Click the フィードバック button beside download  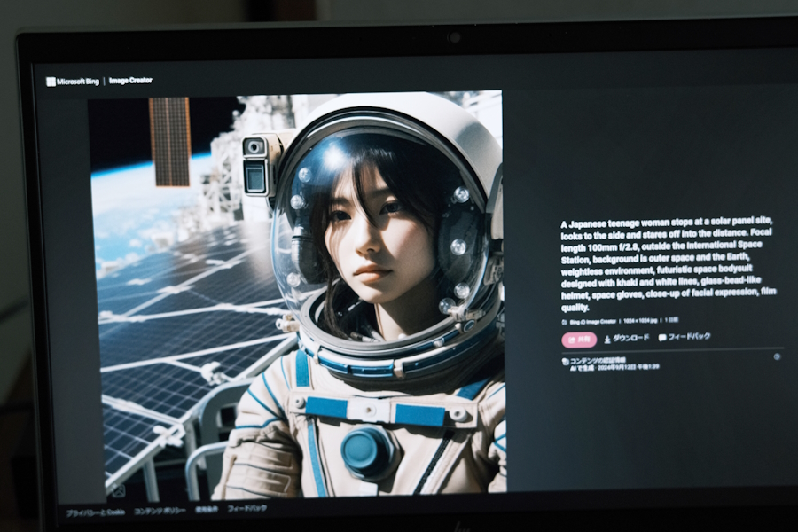684,337
